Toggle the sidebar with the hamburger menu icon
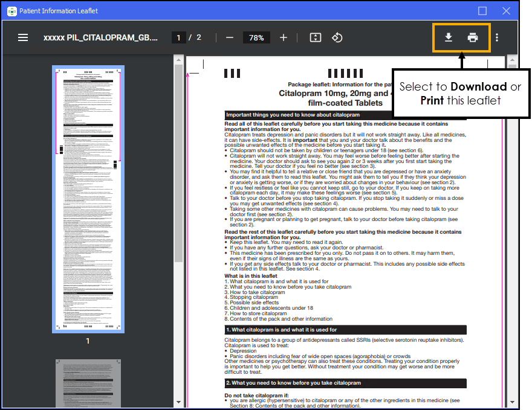 [x=23, y=37]
